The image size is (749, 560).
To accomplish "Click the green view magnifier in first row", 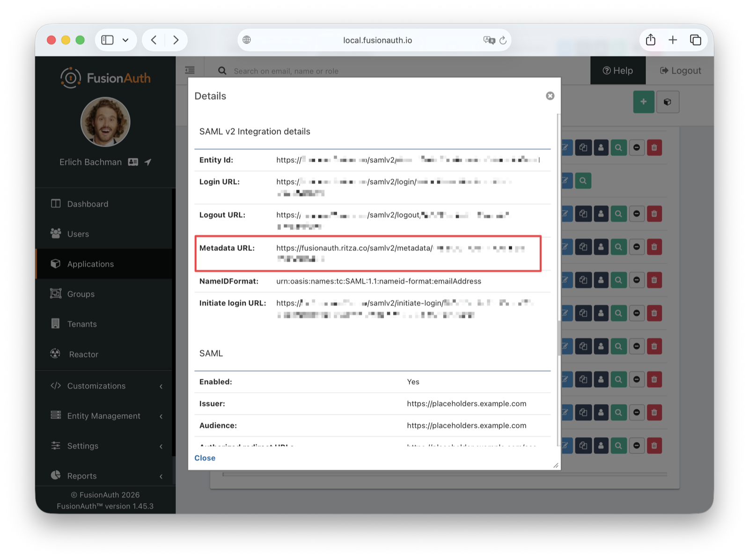I will 618,148.
